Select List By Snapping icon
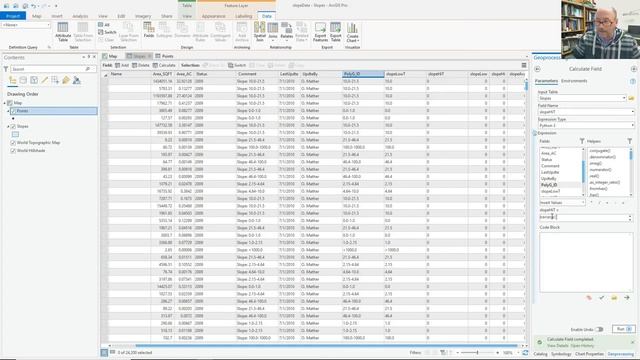640x360 pixels. pyautogui.click(x=55, y=80)
